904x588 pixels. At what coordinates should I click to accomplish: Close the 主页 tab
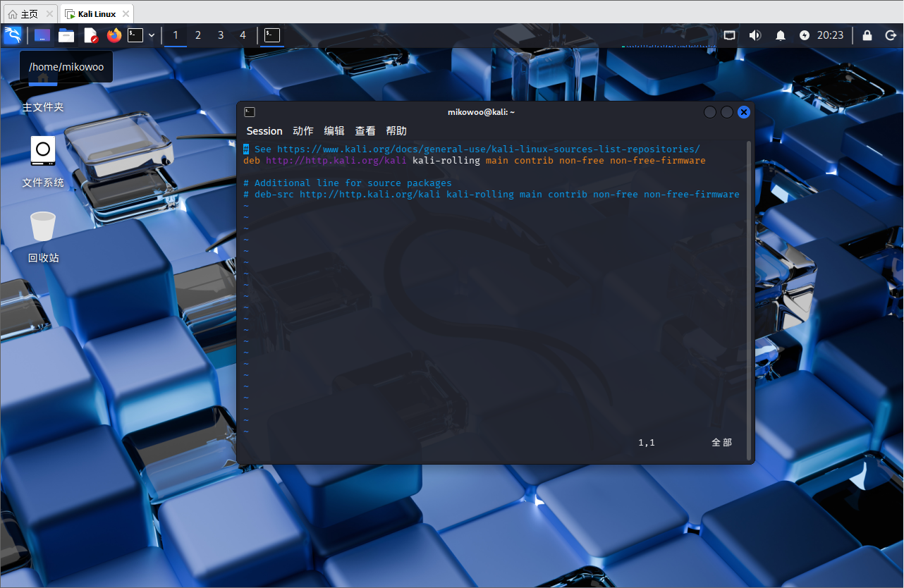49,14
